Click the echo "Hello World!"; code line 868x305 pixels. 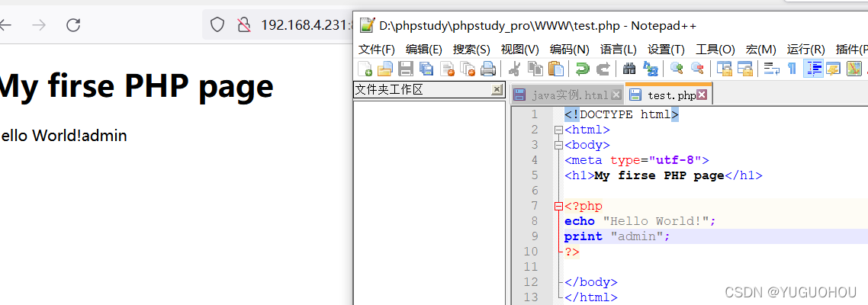click(640, 221)
